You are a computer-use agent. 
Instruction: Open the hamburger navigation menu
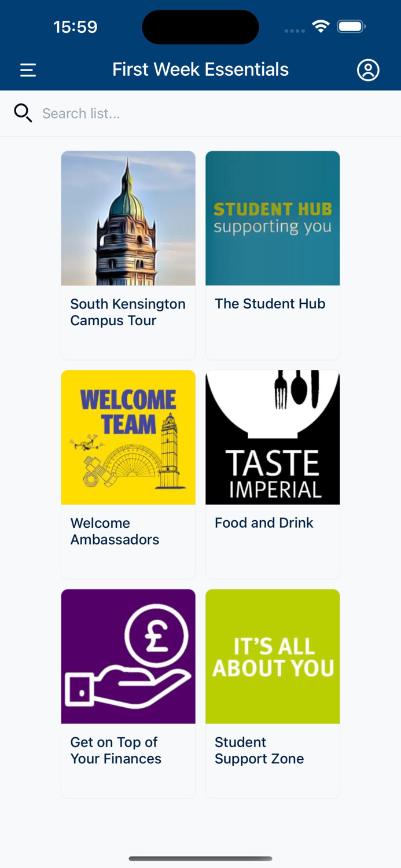[x=27, y=69]
